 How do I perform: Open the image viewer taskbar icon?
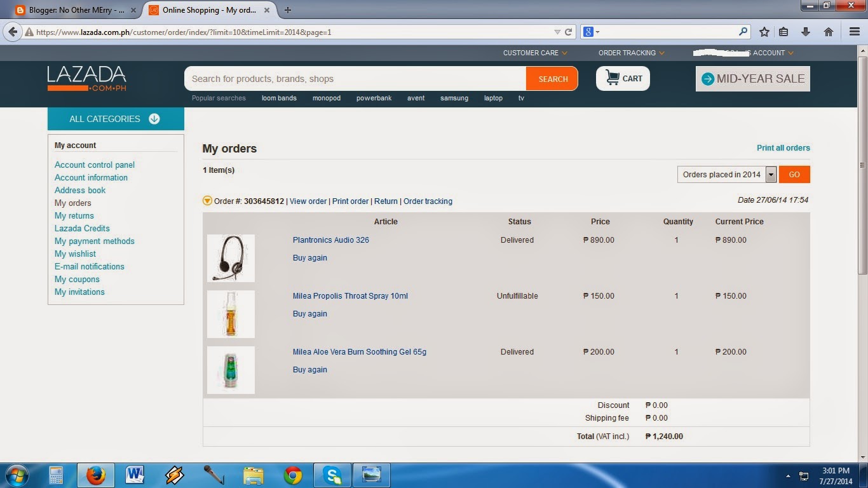point(372,475)
